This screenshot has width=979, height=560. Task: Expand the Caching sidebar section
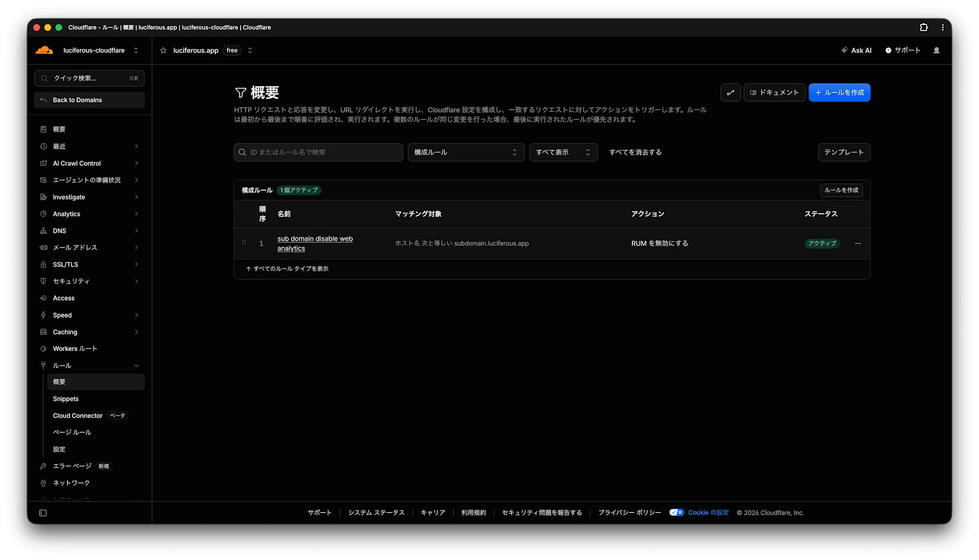click(137, 332)
